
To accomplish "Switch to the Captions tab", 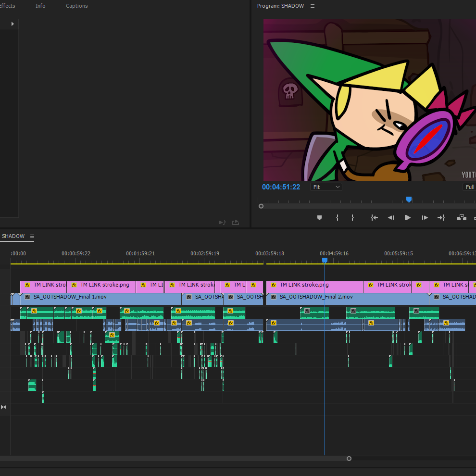I will 77,6.
